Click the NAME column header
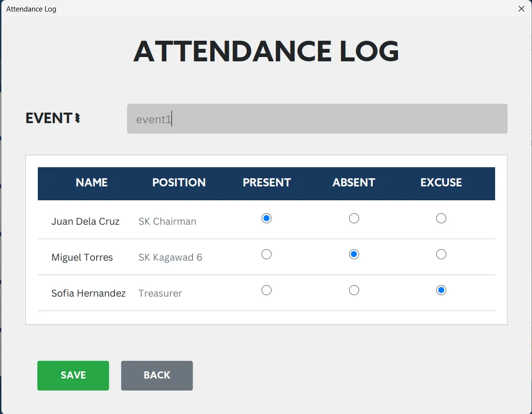Screen dimensions: 532x414 (x=91, y=183)
